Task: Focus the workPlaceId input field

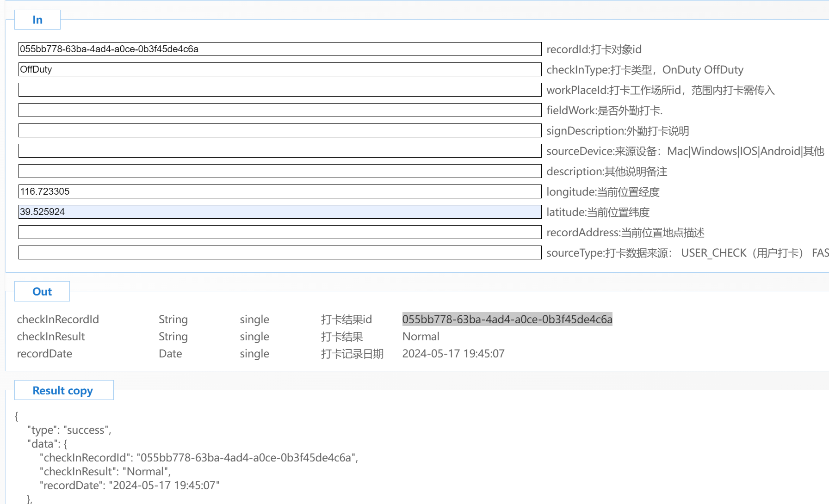Action: click(280, 90)
